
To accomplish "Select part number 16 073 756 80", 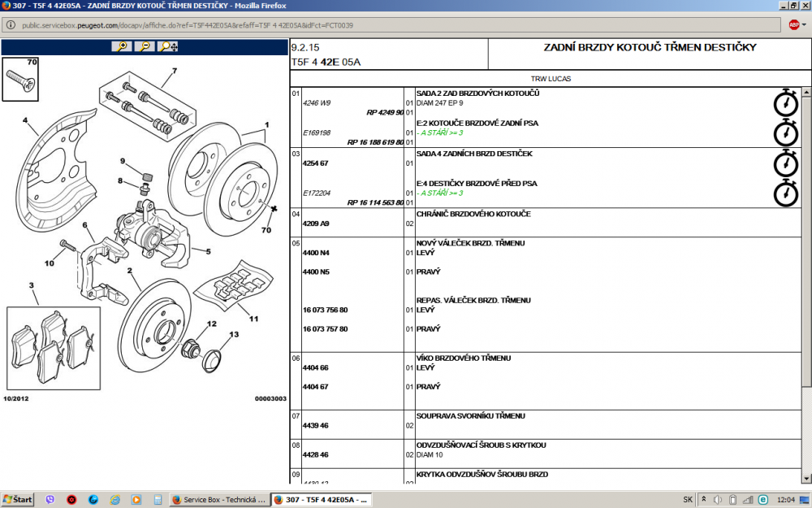I will (x=326, y=310).
